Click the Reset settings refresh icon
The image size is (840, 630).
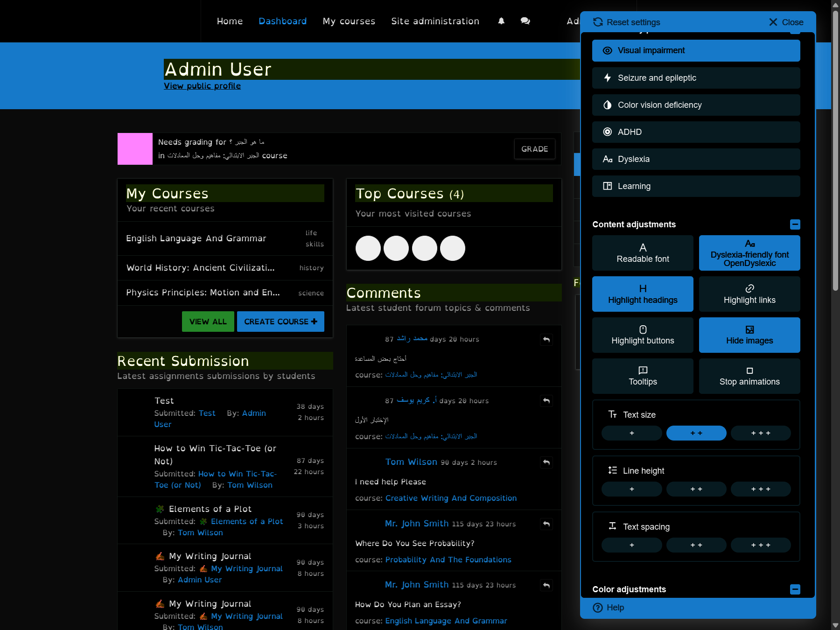(x=597, y=22)
